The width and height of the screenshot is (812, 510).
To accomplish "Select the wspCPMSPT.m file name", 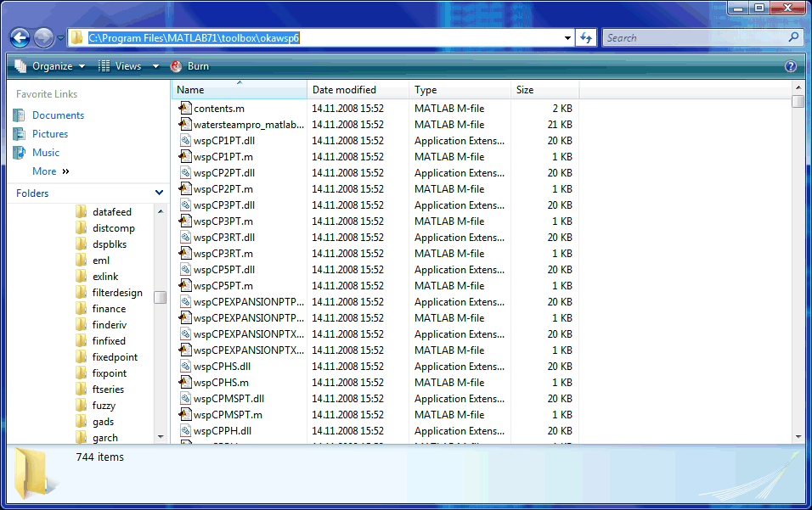I will click(x=228, y=414).
